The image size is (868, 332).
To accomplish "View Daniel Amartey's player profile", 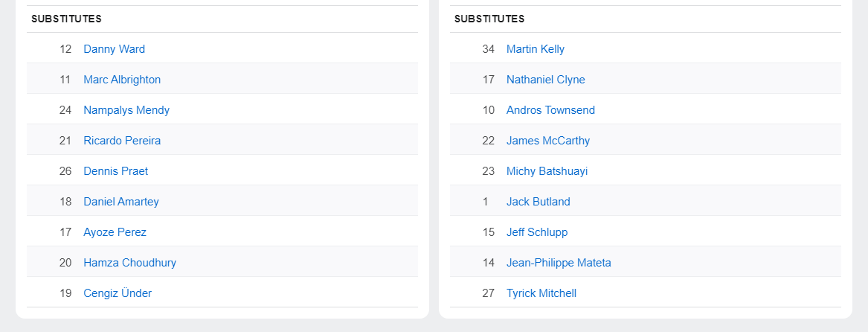I will coord(121,202).
